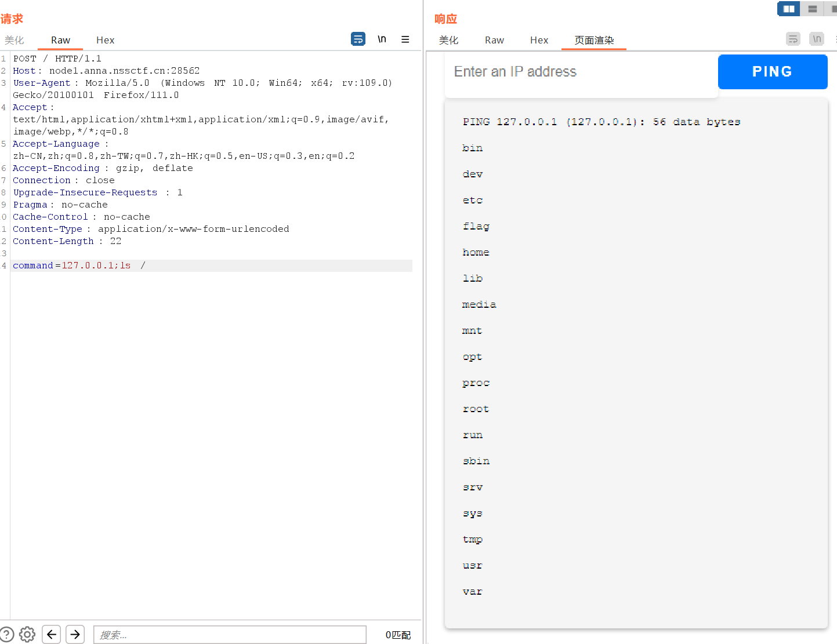Click the 请求 panel title

[12, 19]
